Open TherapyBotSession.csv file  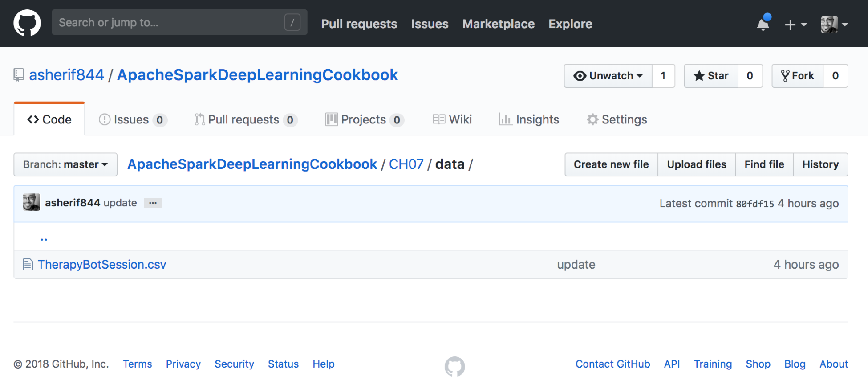[x=102, y=265]
